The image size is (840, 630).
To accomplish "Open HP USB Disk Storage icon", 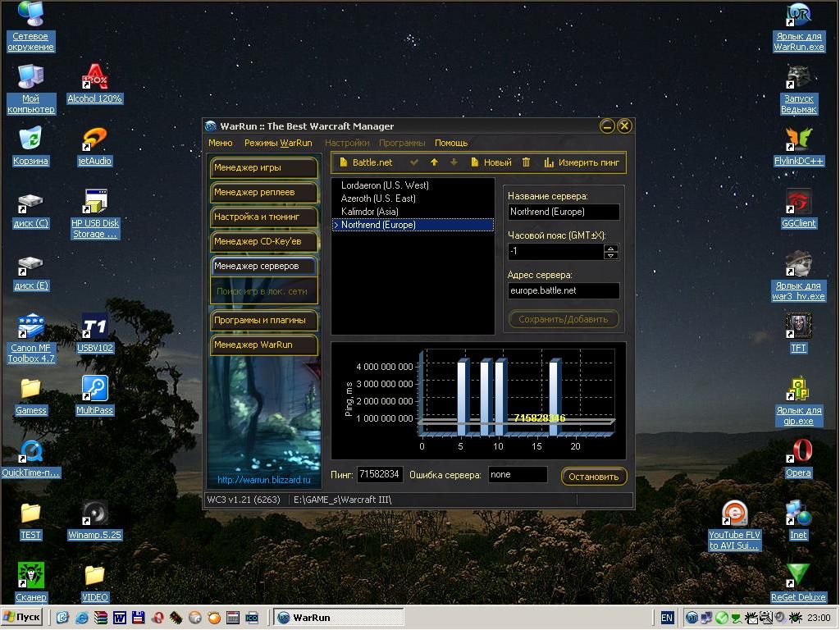I will (x=95, y=214).
